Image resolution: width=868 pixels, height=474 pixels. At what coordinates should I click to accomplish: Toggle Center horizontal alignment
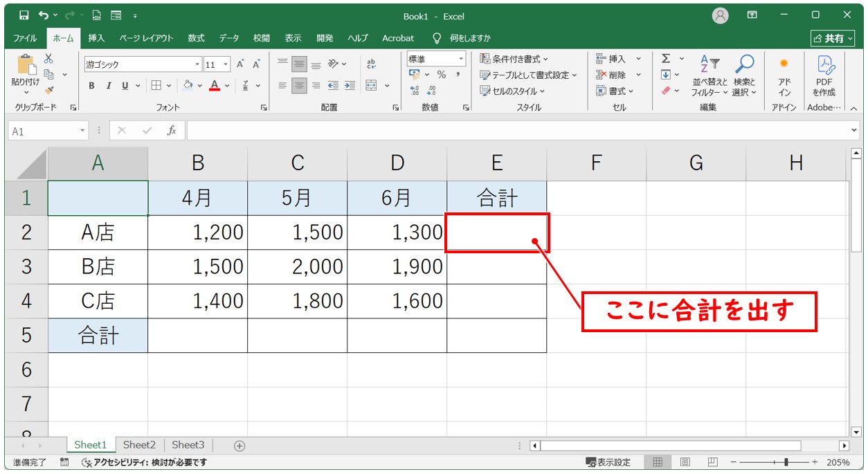click(299, 86)
